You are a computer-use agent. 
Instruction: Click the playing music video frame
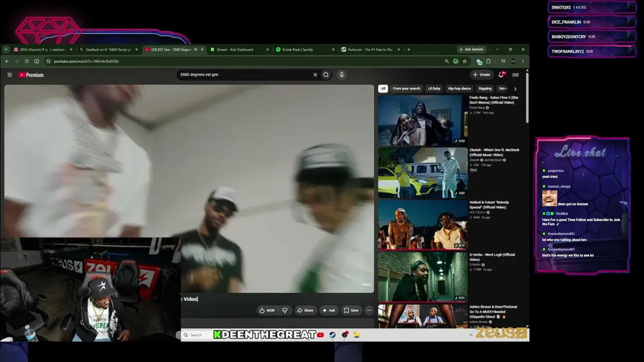189,189
